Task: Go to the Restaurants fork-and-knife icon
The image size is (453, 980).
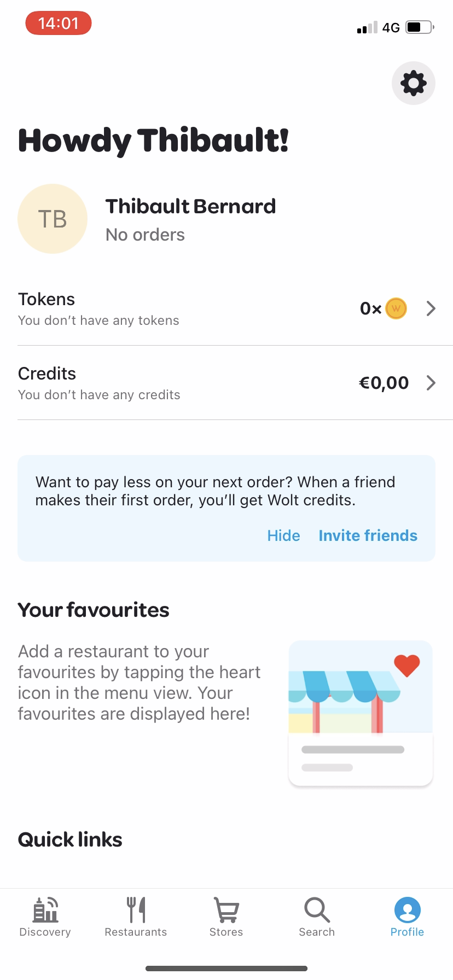Action: (136, 910)
